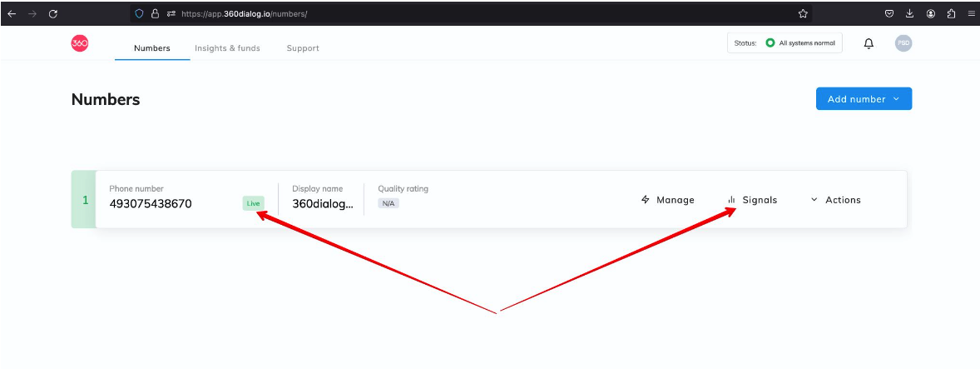This screenshot has height=369, width=980.
Task: Open the Pocket save icon
Action: point(889,14)
